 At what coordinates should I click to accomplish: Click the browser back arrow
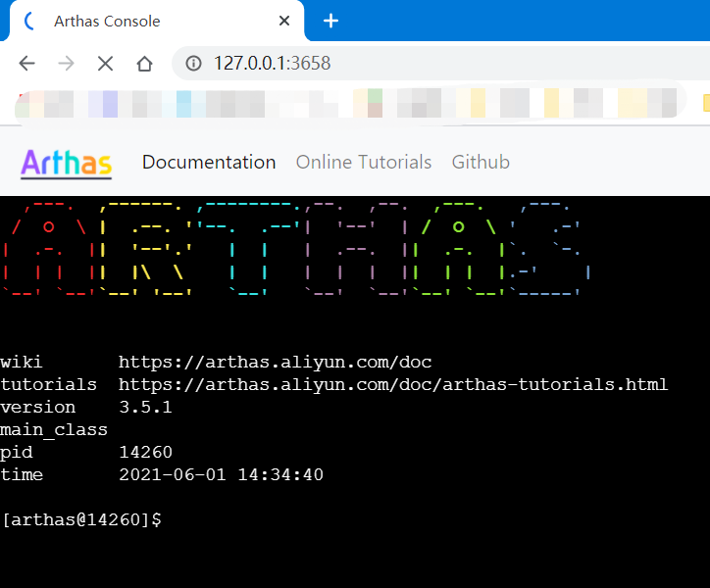(x=27, y=64)
